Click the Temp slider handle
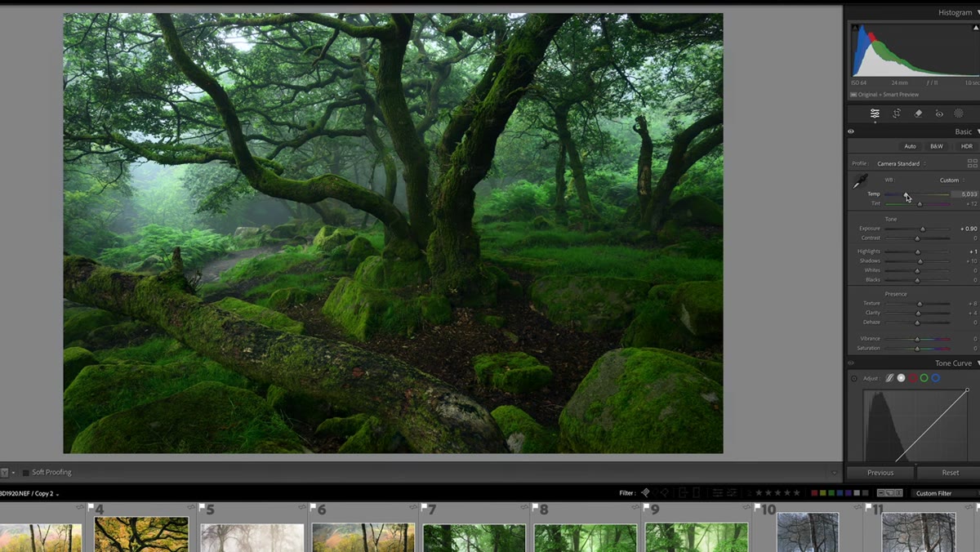The height and width of the screenshot is (552, 980). [905, 194]
